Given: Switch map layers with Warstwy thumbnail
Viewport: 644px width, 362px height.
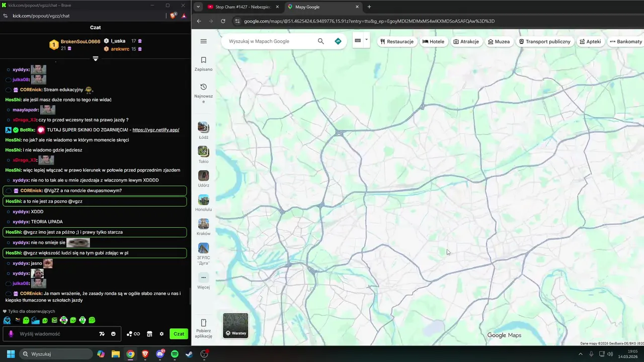Looking at the screenshot, I should pos(235,326).
